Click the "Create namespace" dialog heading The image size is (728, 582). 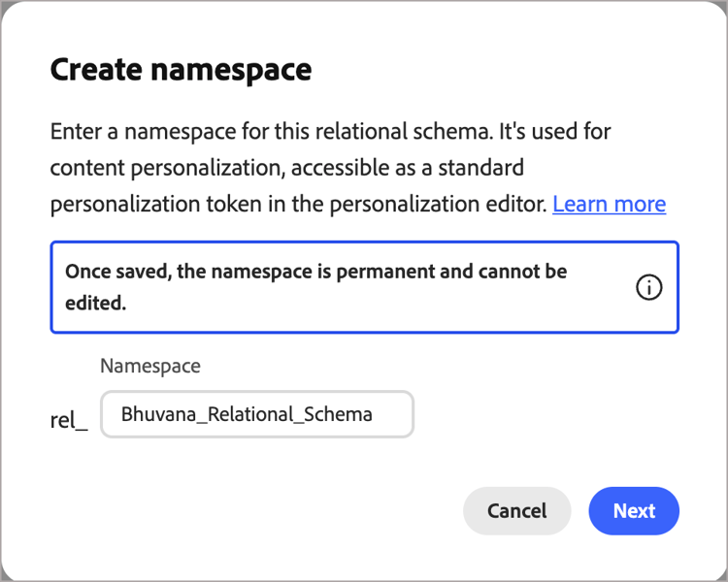(x=181, y=70)
